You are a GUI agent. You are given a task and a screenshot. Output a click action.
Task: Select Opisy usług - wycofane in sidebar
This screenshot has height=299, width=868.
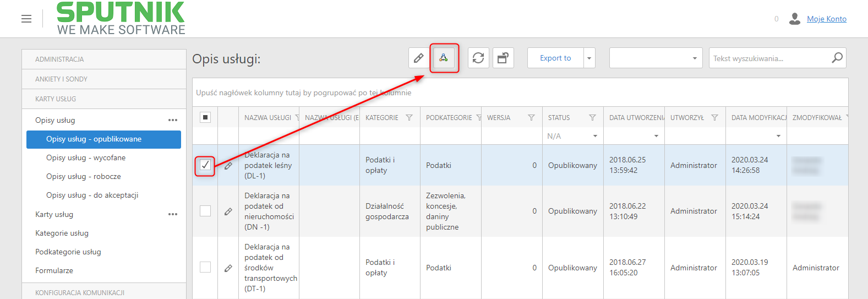(86, 157)
